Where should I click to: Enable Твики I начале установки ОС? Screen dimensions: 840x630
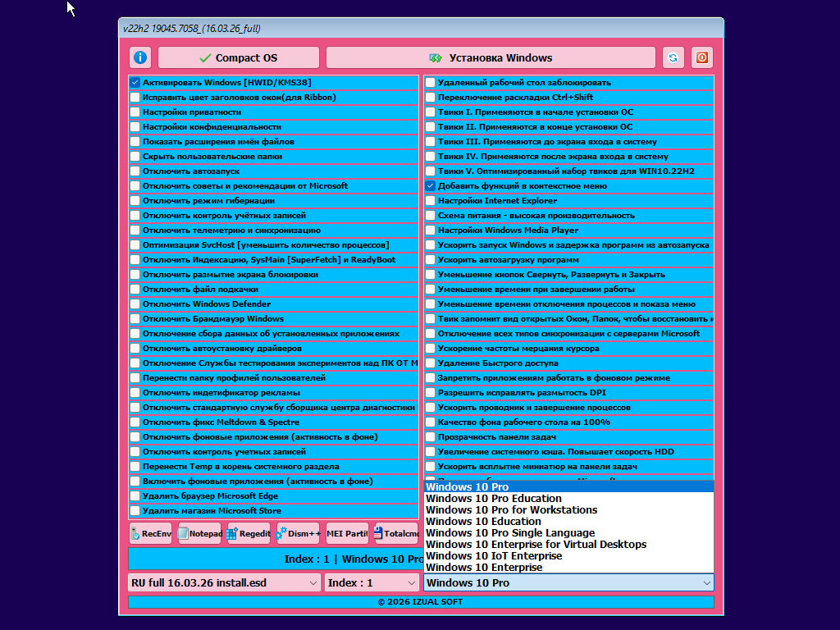coord(430,112)
